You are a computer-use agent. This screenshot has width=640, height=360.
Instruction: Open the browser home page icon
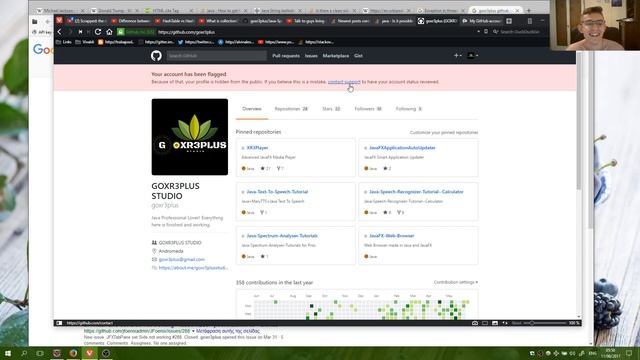click(x=109, y=32)
